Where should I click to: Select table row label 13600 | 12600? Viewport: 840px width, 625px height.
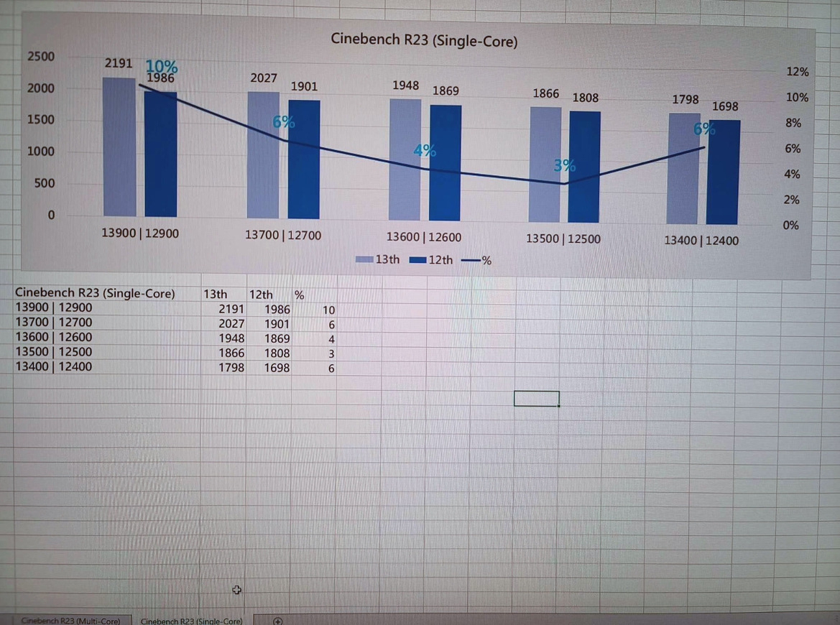pos(54,337)
